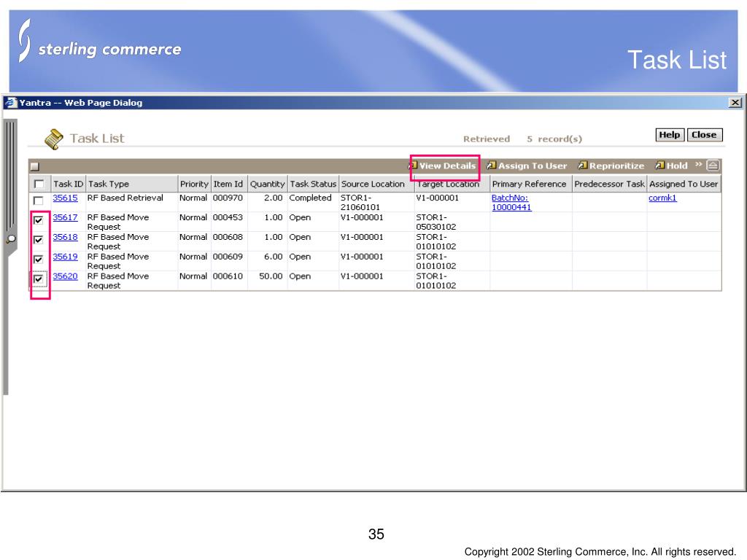Uncheck the box for task 35620
The width and height of the screenshot is (747, 560).
pos(39,279)
